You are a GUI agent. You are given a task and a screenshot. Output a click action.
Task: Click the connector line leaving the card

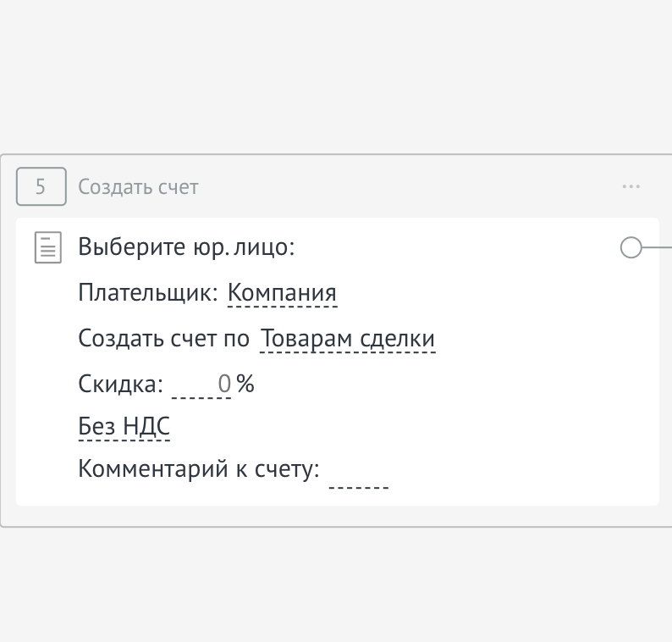tap(658, 247)
